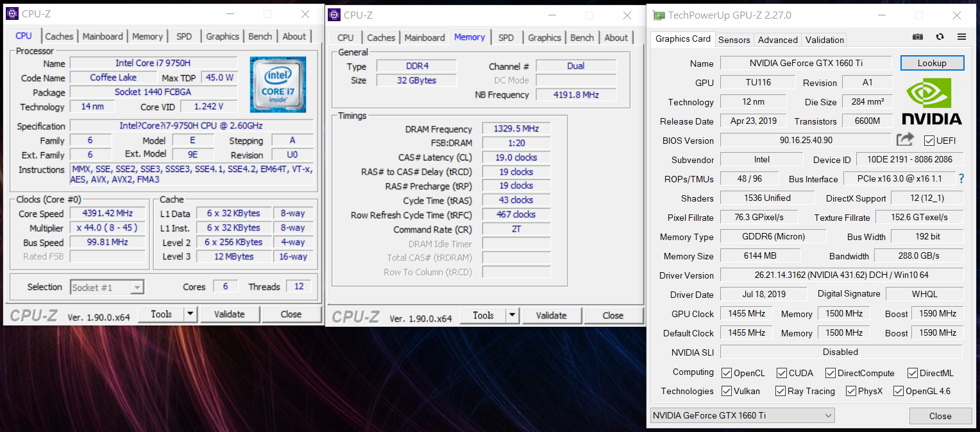This screenshot has width=980, height=432.
Task: Click the NVIDIA SLI Disabled field
Action: coord(841,352)
